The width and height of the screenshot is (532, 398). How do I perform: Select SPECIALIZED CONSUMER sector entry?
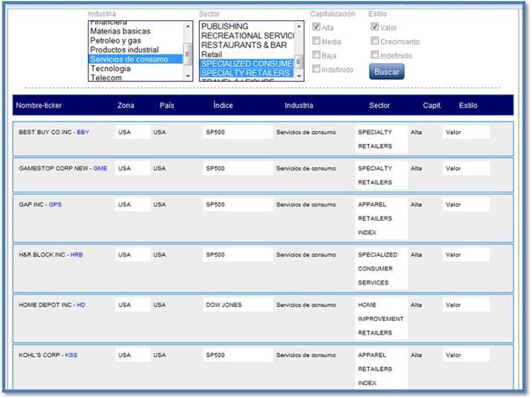(x=247, y=64)
